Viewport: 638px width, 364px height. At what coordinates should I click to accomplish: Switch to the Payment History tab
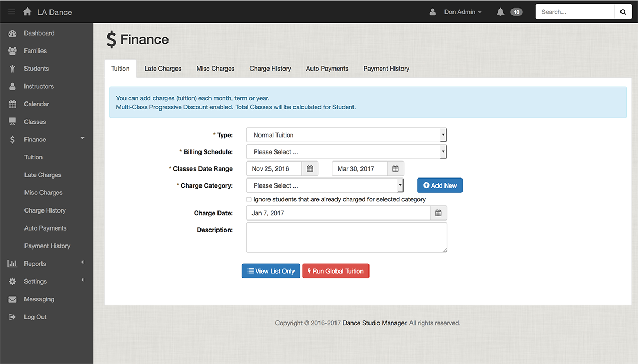click(x=387, y=69)
